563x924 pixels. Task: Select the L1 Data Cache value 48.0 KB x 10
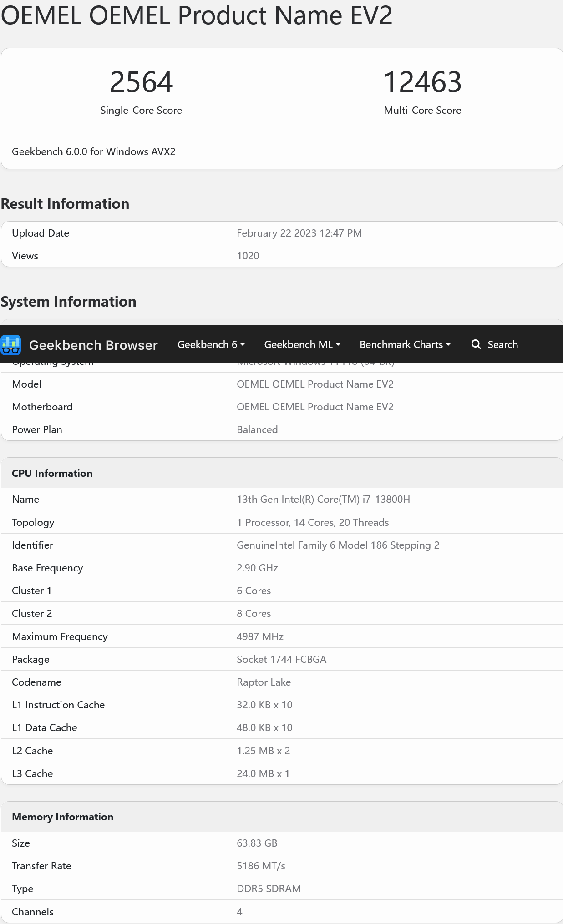[264, 727]
